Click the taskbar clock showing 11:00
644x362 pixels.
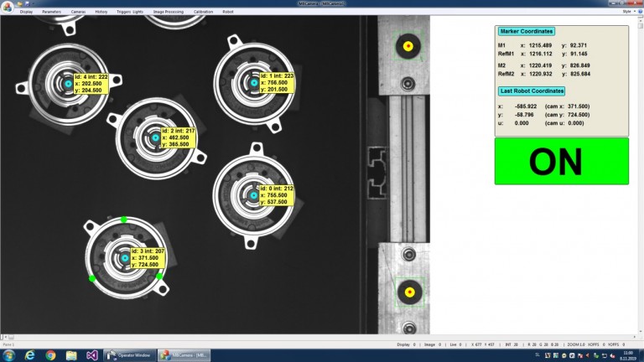(x=628, y=355)
